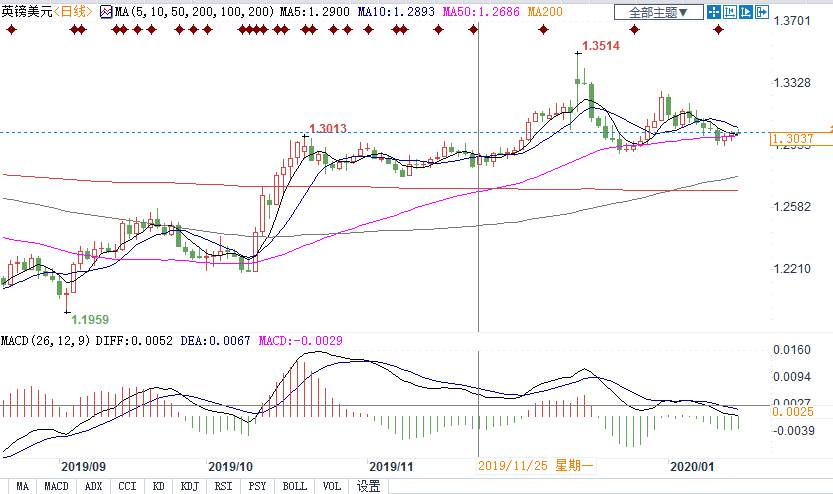This screenshot has width=833, height=494.
Task: Click the 1.3514 high price label
Action: tap(601, 46)
